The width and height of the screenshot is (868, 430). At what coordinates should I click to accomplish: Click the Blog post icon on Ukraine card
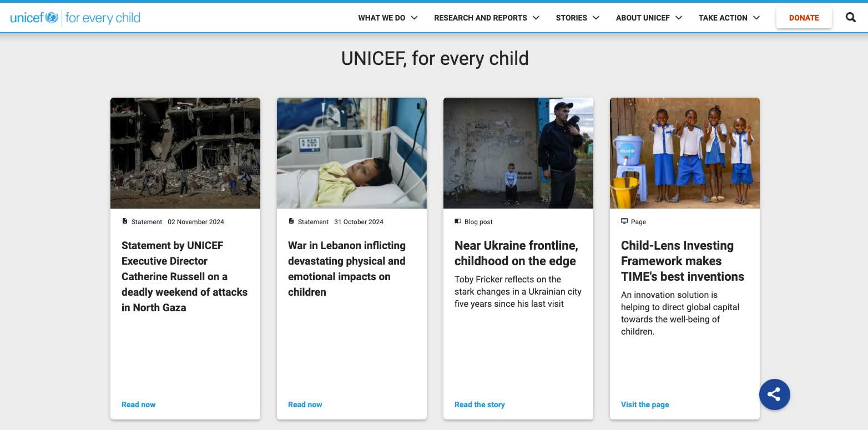tap(458, 221)
